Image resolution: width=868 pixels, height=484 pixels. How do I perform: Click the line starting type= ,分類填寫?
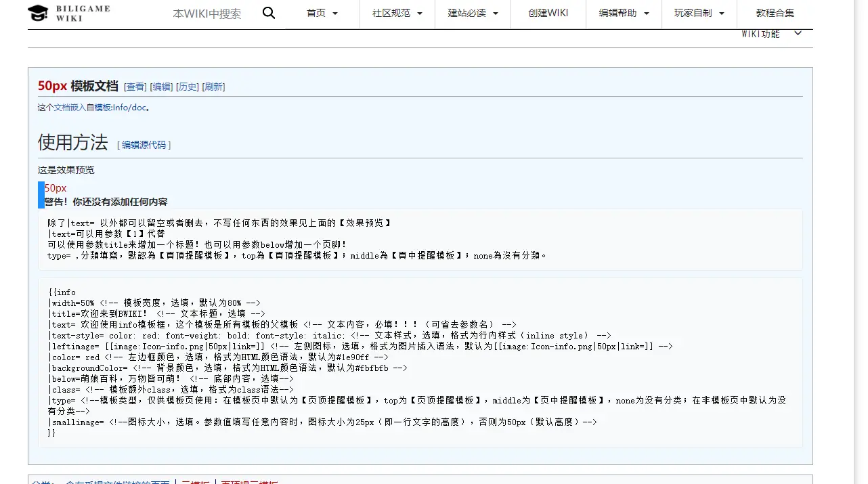click(x=297, y=255)
